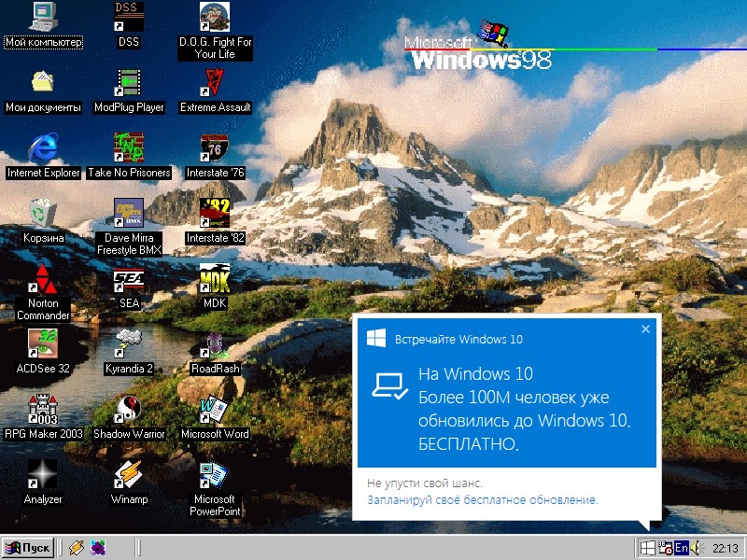Click the 22:13 taskbar clock
Viewport: 747px width, 560px height.
coord(726,549)
